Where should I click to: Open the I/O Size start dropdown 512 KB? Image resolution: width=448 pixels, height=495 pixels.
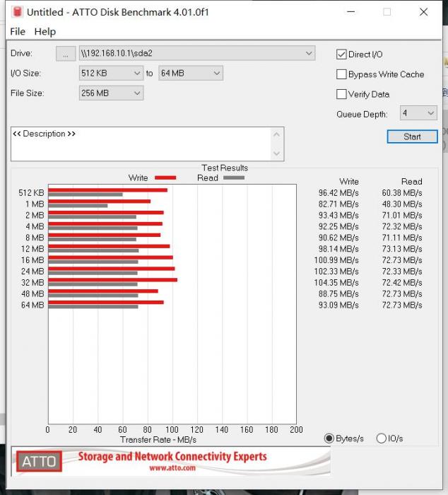tap(111, 74)
